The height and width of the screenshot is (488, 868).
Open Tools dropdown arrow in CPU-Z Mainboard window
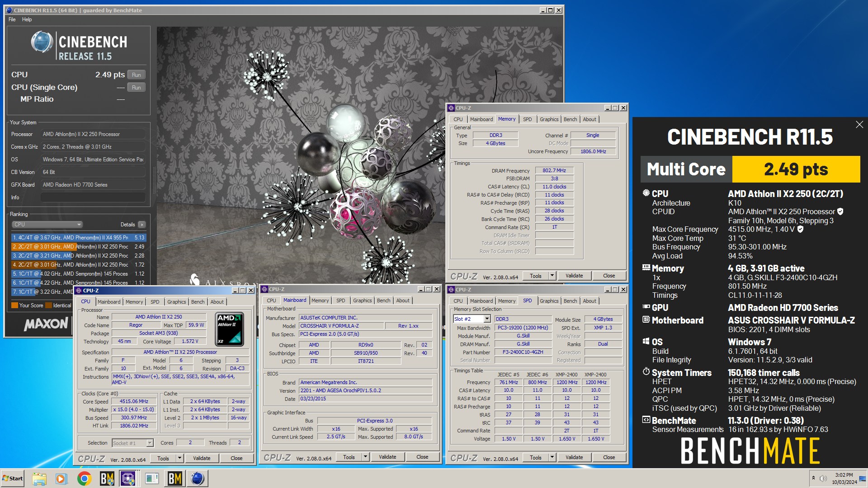tap(365, 457)
